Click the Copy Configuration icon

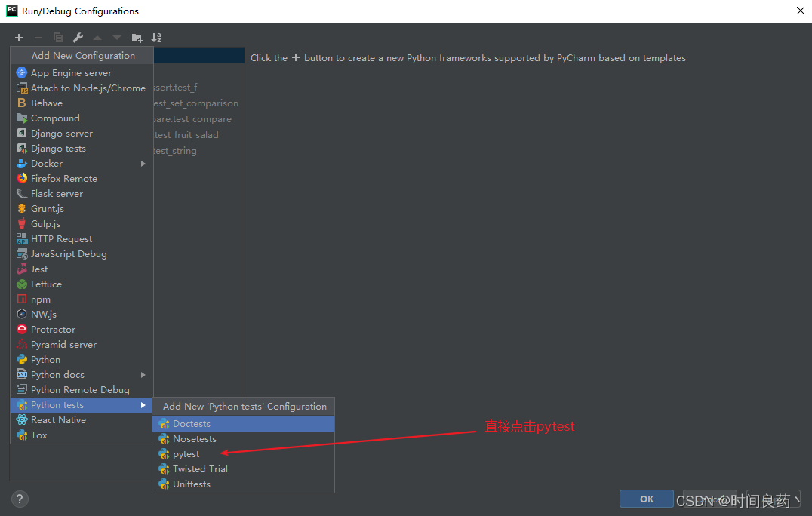(x=58, y=38)
